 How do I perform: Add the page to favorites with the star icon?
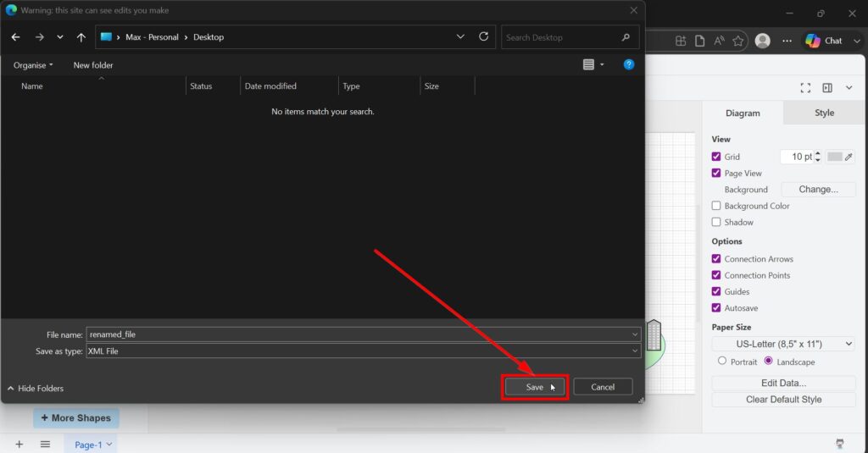[738, 41]
